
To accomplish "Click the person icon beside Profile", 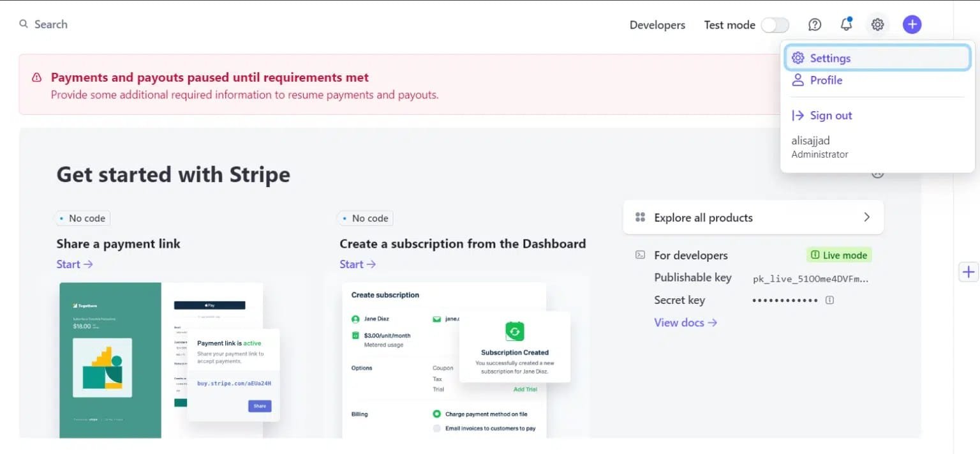I will coord(798,80).
